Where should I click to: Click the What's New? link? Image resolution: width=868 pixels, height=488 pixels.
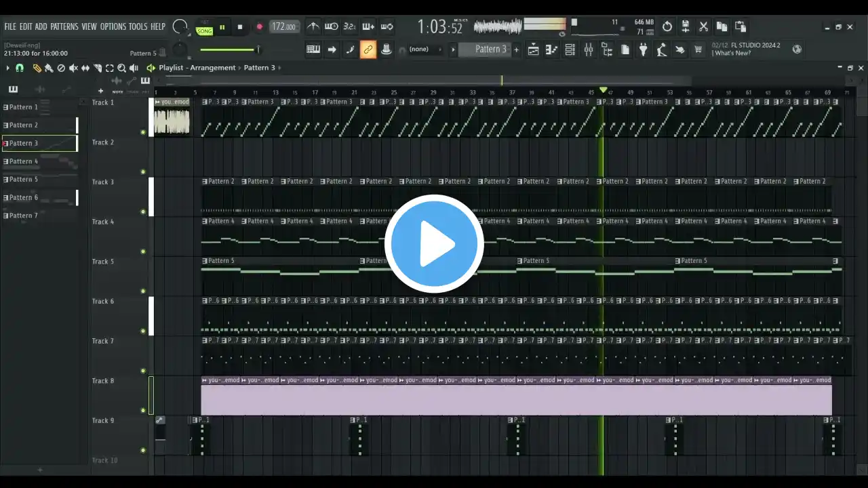coord(733,53)
